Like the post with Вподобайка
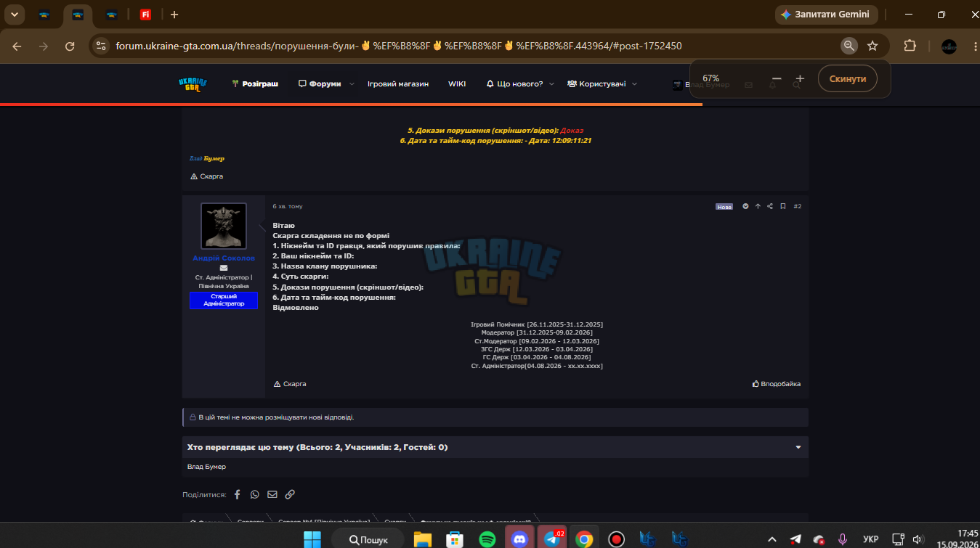Viewport: 980px width, 548px height. [777, 384]
